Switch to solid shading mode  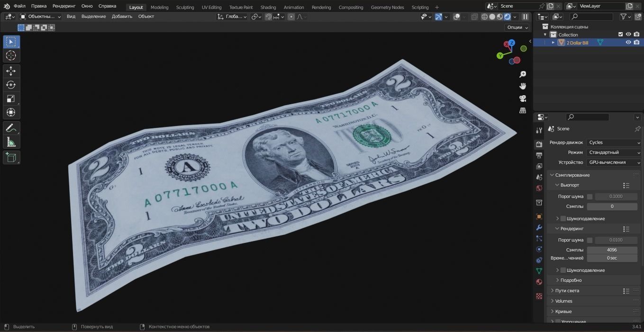click(x=492, y=17)
